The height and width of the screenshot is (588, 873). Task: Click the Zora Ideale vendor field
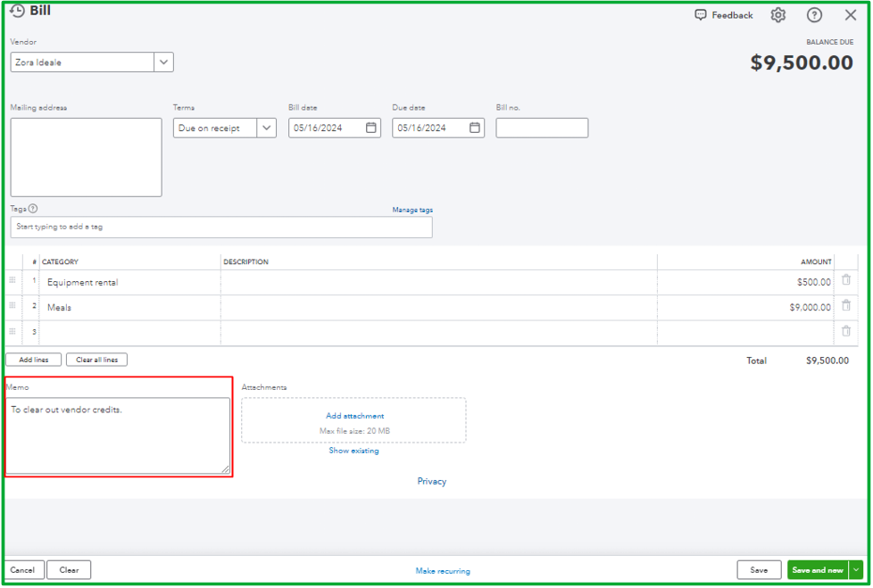tap(82, 62)
